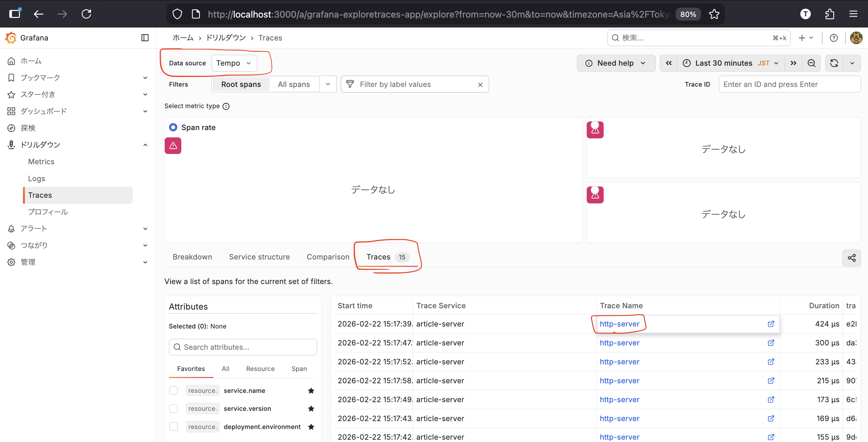Viewport: 868px width, 442px height.
Task: Check the resource service.name checkbox
Action: click(174, 391)
